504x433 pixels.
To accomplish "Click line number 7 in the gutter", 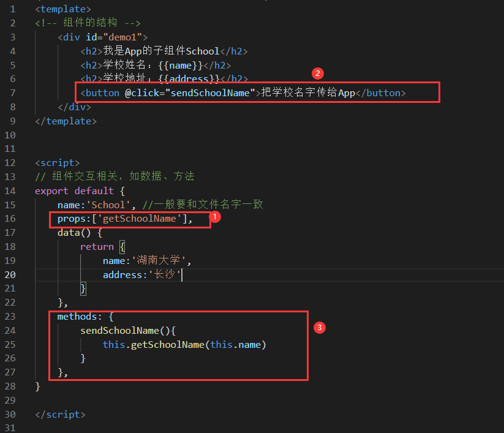I will pos(12,93).
